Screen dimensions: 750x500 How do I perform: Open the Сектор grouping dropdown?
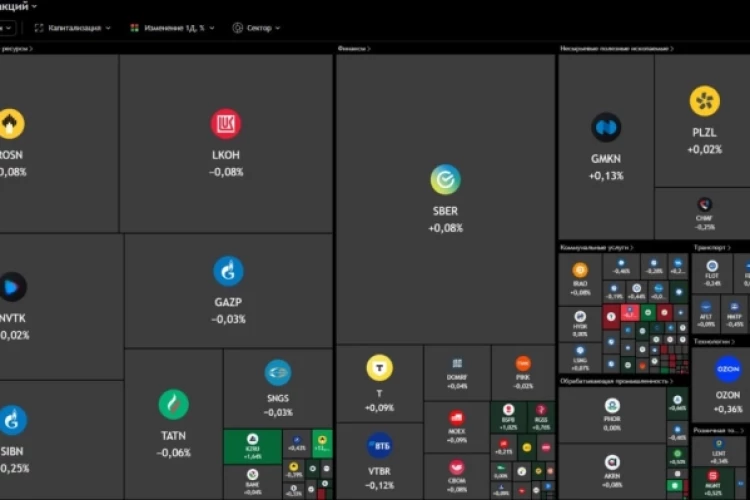click(x=256, y=28)
